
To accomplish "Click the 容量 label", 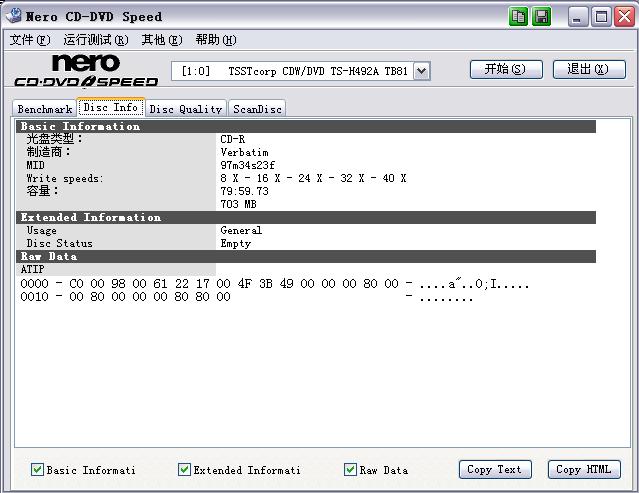I will point(42,191).
